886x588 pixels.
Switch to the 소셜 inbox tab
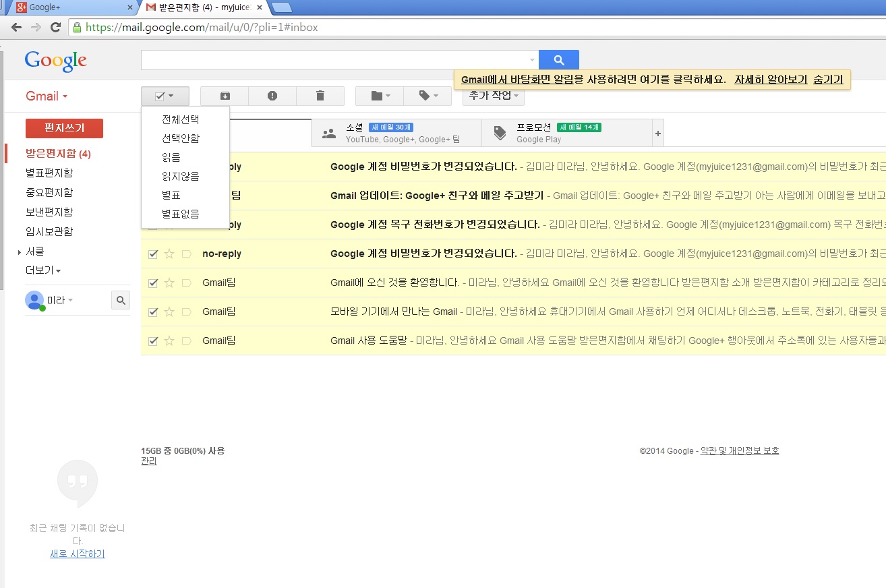coord(396,133)
